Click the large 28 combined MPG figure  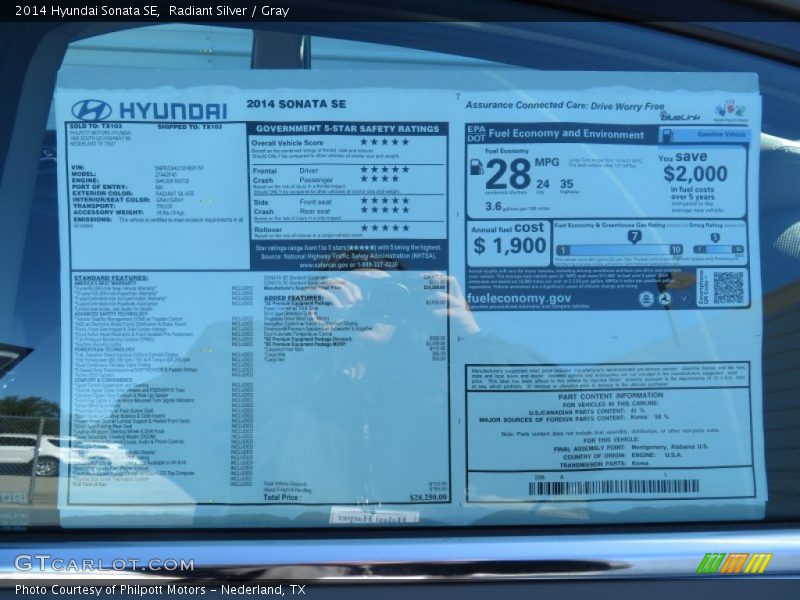click(508, 174)
